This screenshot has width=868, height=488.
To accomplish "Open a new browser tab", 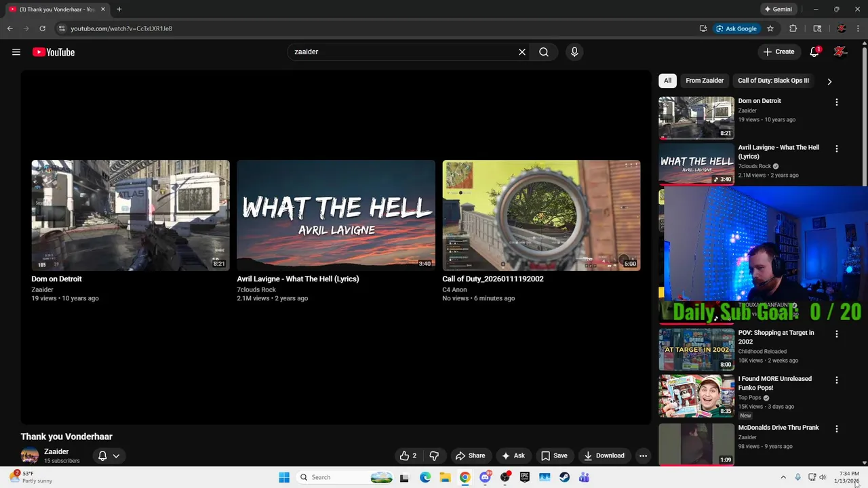I will pyautogui.click(x=119, y=9).
